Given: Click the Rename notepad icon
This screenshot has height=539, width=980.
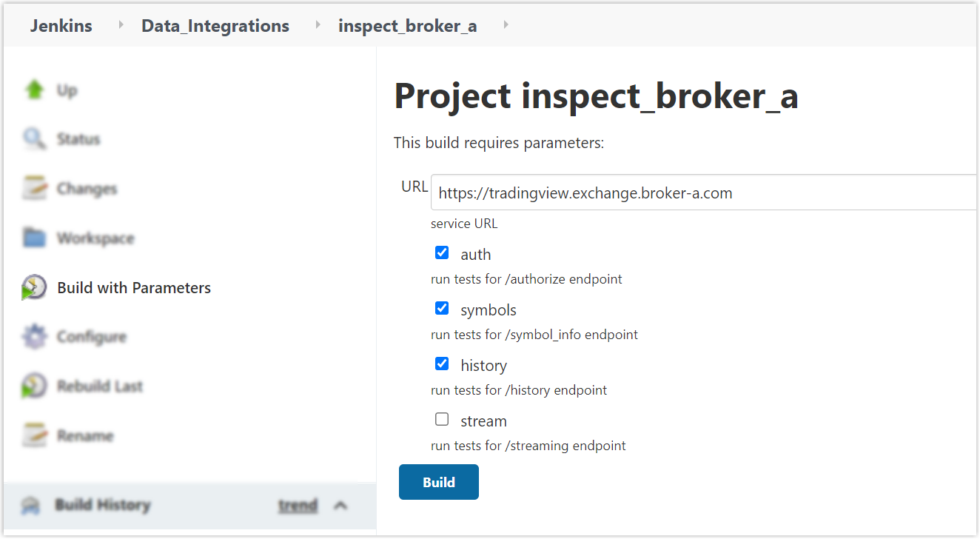Looking at the screenshot, I should [x=34, y=435].
